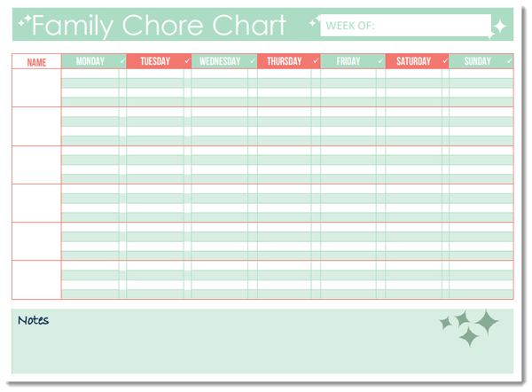
Task: Click the checkmark icon in Wednesday header
Action: (x=252, y=62)
